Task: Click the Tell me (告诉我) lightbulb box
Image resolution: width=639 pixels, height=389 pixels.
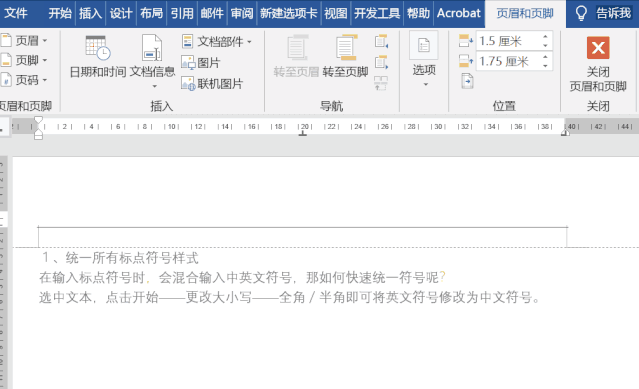Action: click(x=603, y=13)
